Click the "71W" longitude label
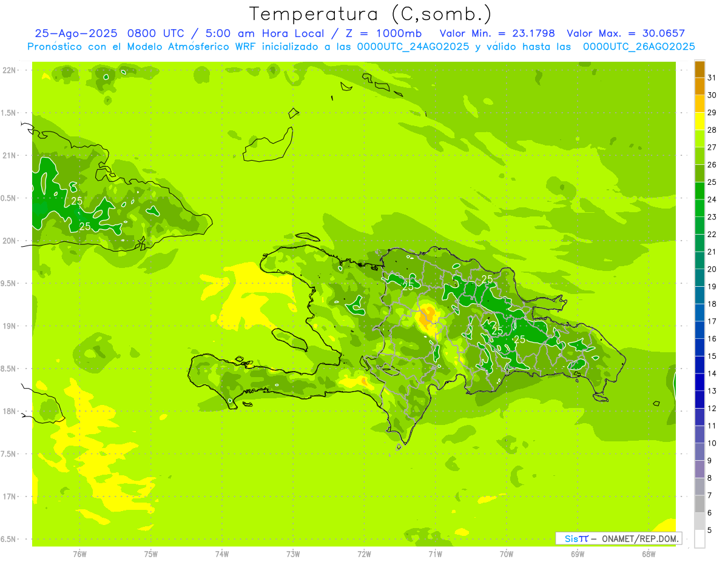Screen dimensions: 728x562 (x=435, y=554)
